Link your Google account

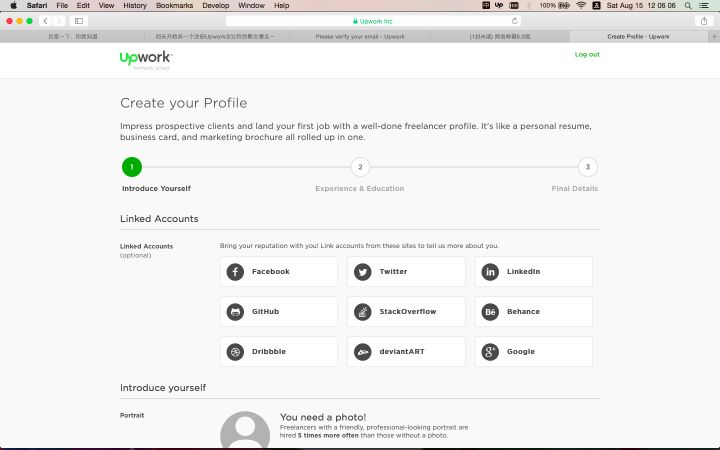click(x=534, y=352)
